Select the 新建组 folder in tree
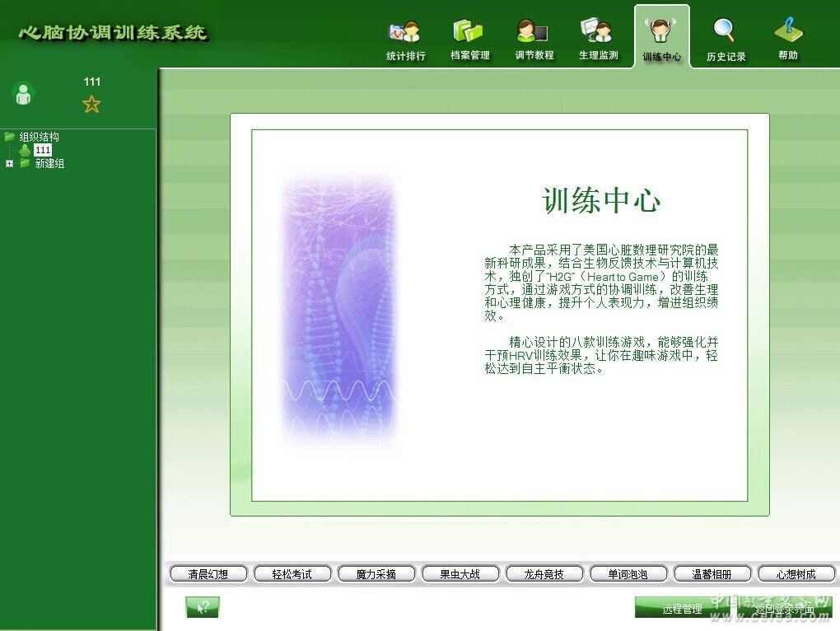840x631 pixels. pos(49,164)
